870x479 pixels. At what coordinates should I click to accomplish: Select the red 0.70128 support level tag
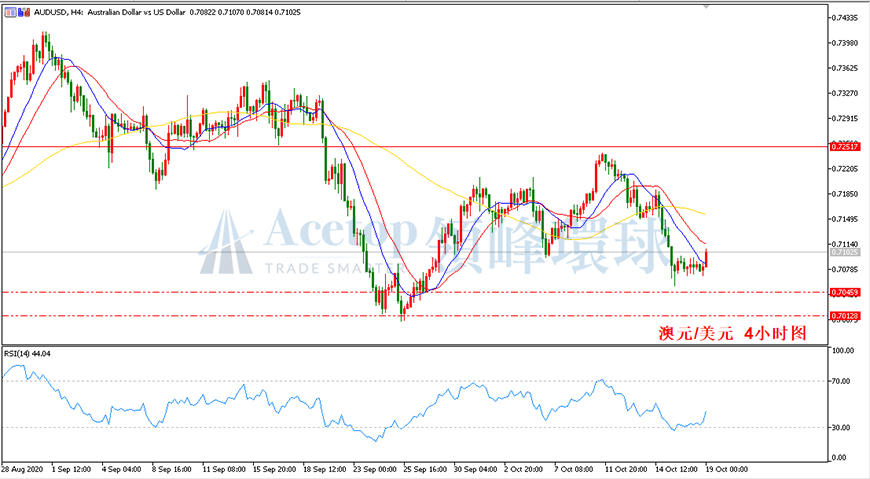[844, 316]
